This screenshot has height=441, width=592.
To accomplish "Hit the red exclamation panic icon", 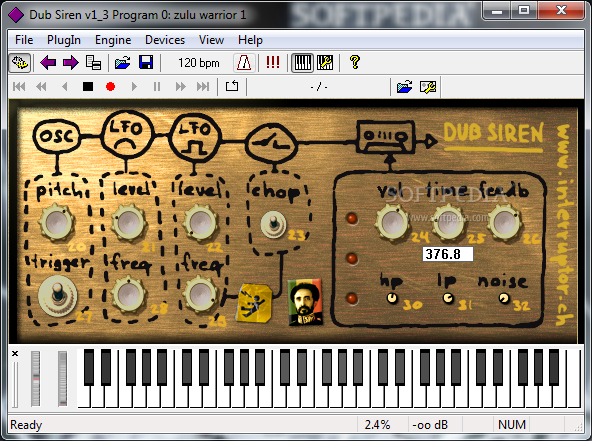I will tap(273, 62).
